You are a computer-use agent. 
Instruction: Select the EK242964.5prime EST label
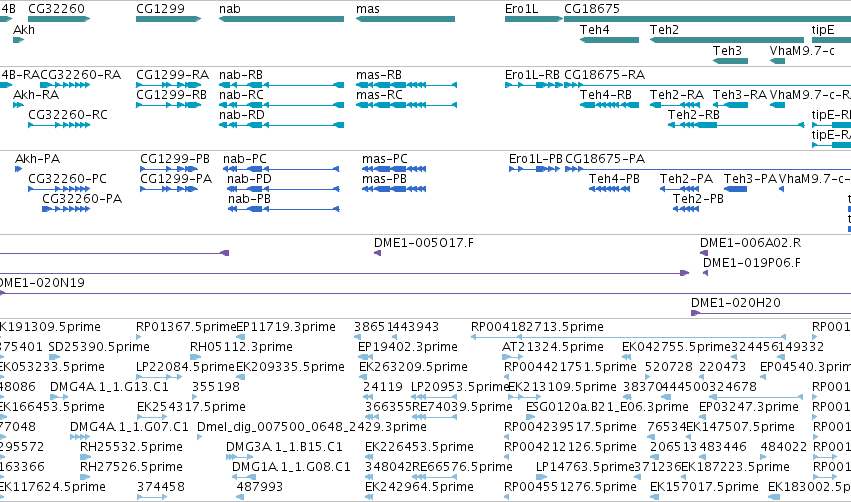419,487
